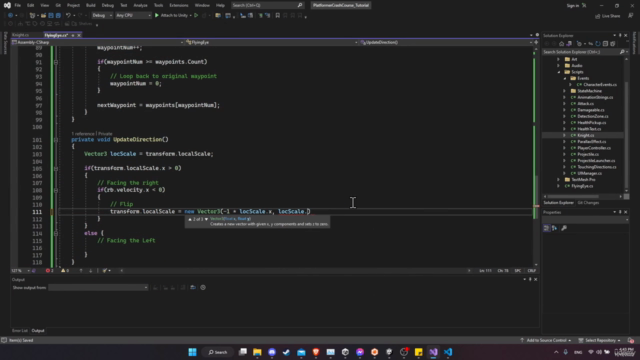Expand the StateMachine folder arrow
640x360 pixels.
click(565, 91)
